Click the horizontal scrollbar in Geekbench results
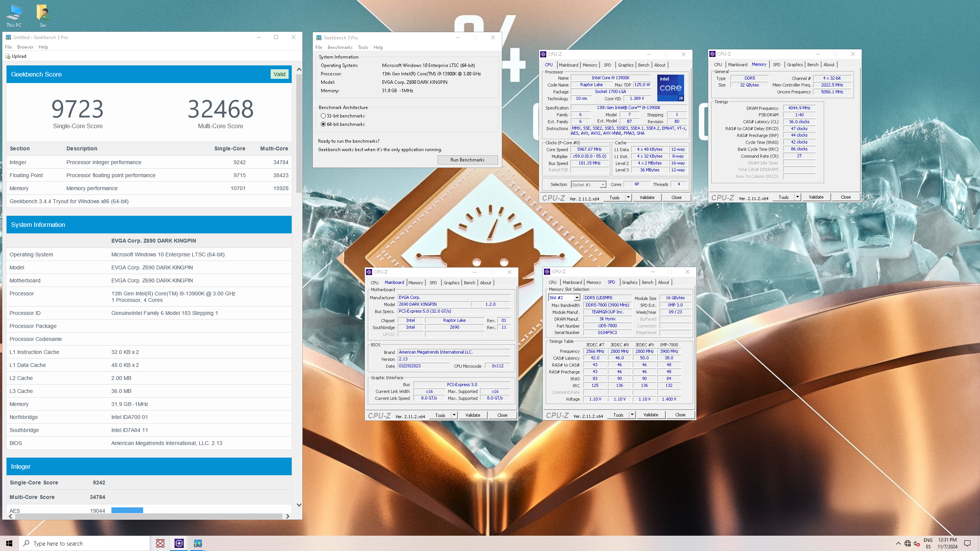The height and width of the screenshot is (551, 980). tap(149, 516)
